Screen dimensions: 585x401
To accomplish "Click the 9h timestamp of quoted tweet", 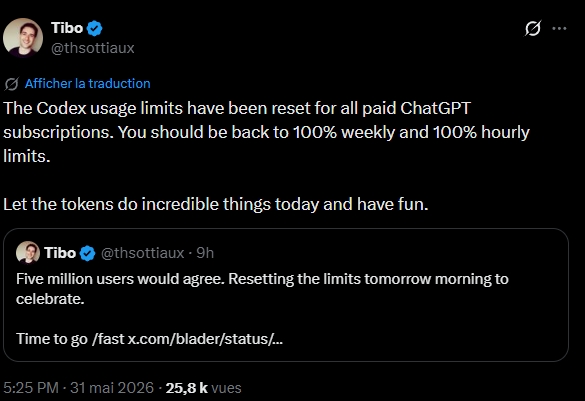I will point(205,253).
